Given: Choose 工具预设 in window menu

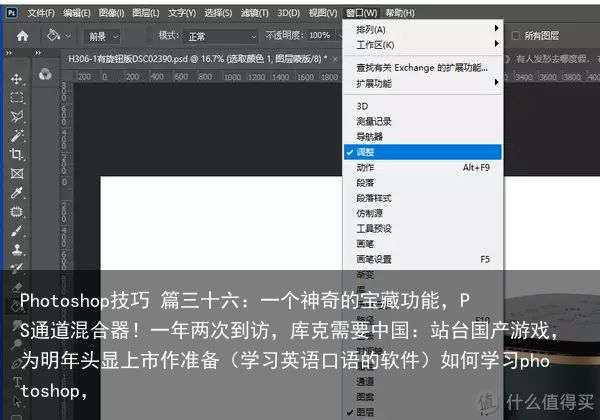Looking at the screenshot, I should click(422, 228).
